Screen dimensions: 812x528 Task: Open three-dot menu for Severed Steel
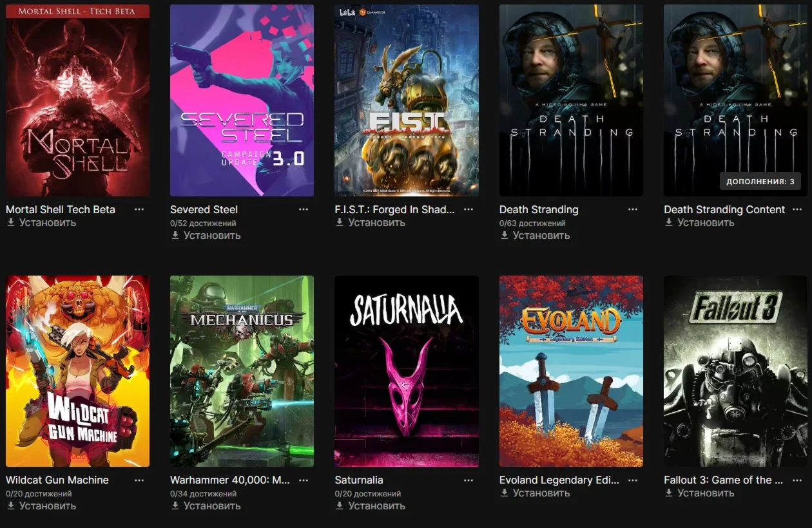[x=304, y=209]
